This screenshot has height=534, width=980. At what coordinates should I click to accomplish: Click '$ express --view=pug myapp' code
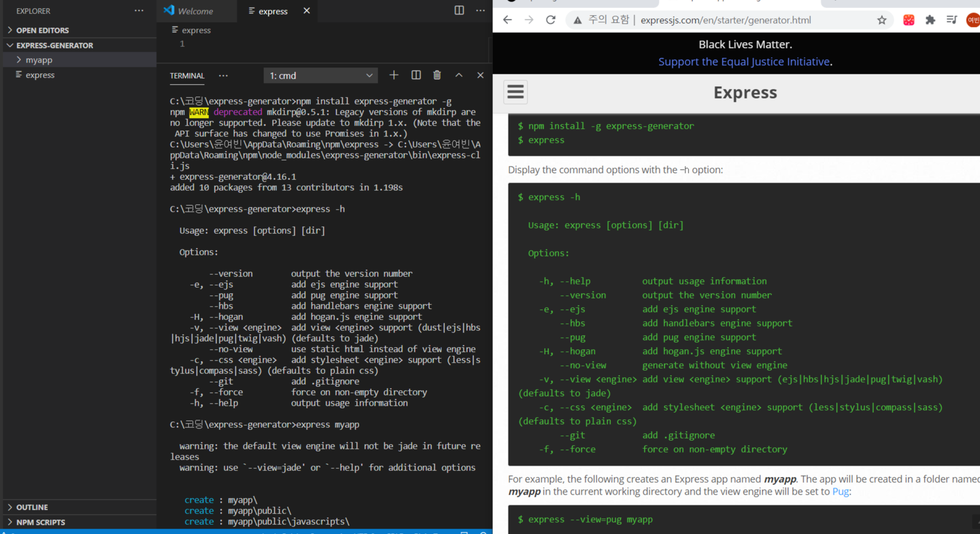point(585,519)
